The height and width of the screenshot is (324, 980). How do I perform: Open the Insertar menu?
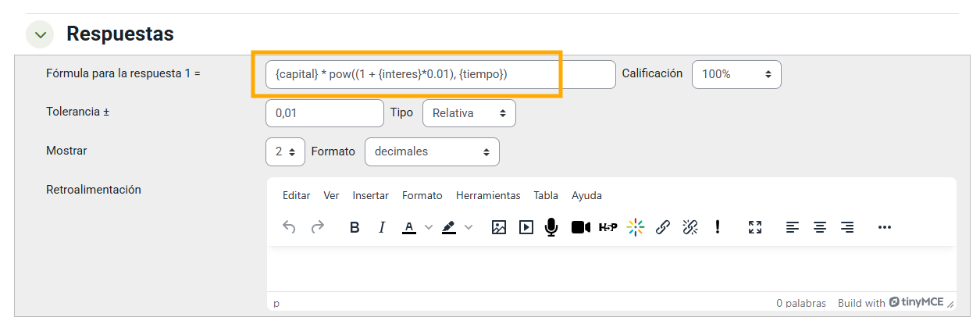pyautogui.click(x=370, y=195)
